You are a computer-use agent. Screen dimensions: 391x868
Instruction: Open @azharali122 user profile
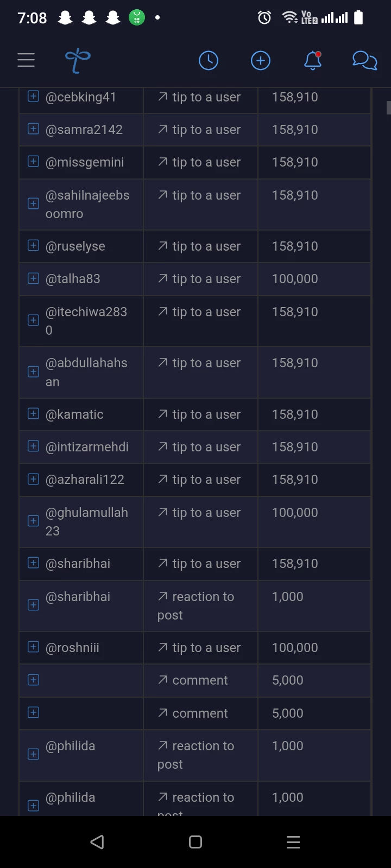(x=85, y=480)
